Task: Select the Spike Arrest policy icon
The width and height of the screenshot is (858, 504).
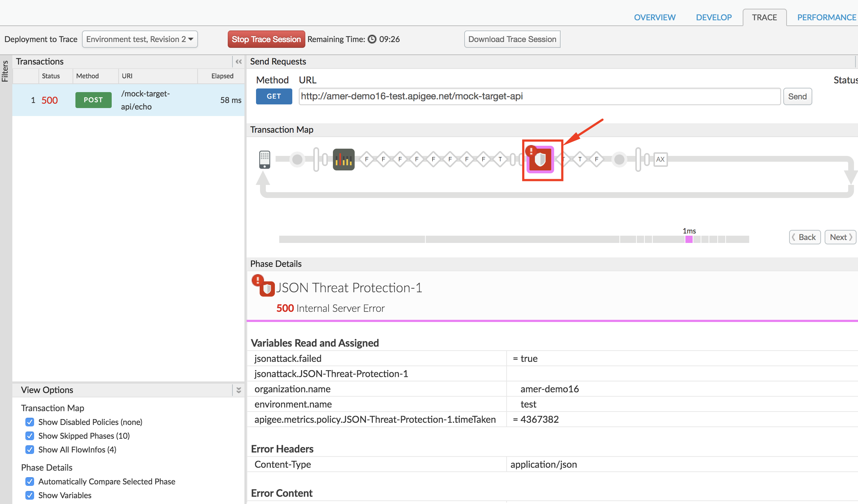Action: click(x=343, y=160)
